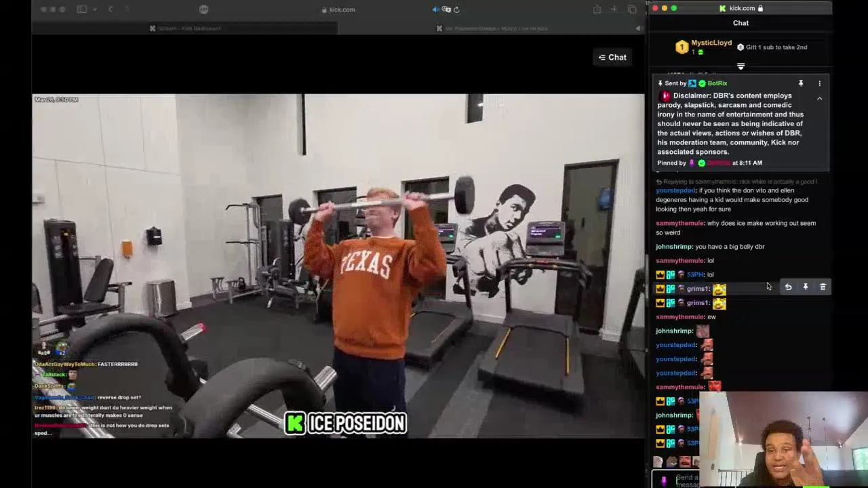Expand the gift leaderboard drawer handle
Image resolution: width=868 pixels, height=488 pixels.
click(x=741, y=66)
